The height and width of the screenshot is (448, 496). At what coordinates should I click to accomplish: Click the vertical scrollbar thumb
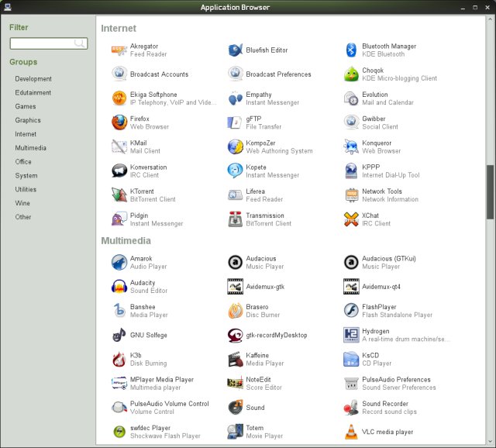[x=490, y=191]
